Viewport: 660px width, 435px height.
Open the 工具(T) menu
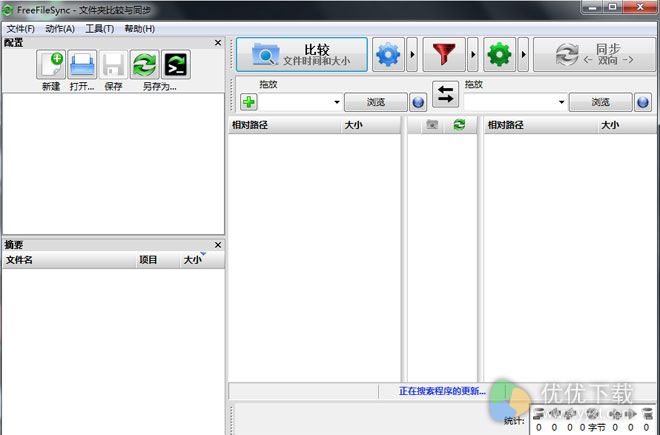(100, 29)
